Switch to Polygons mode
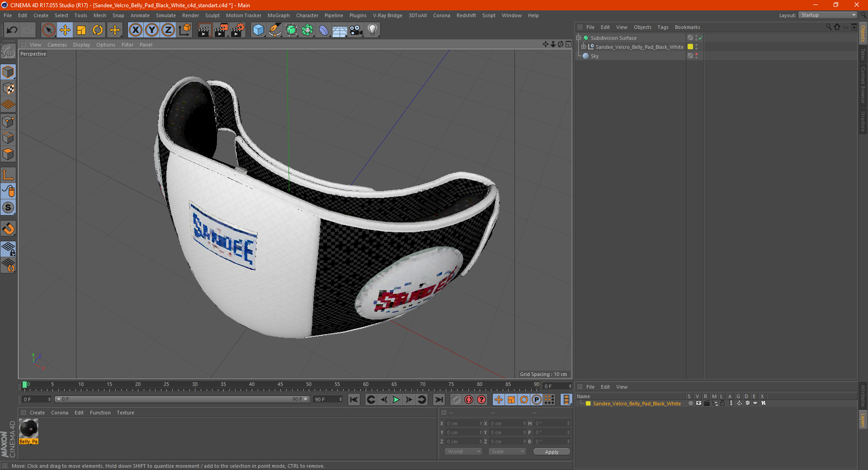This screenshot has height=470, width=868. pos(8,154)
